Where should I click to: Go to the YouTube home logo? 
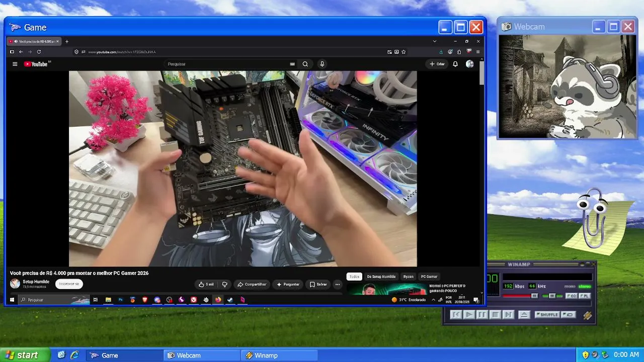pos(36,64)
